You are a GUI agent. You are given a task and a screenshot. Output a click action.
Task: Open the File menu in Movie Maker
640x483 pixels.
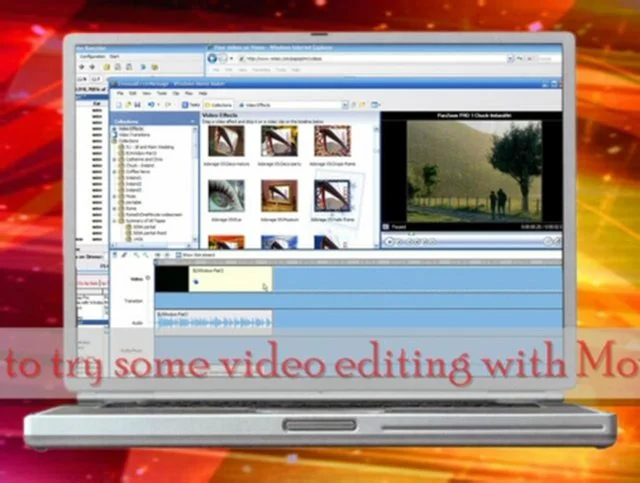click(x=120, y=93)
